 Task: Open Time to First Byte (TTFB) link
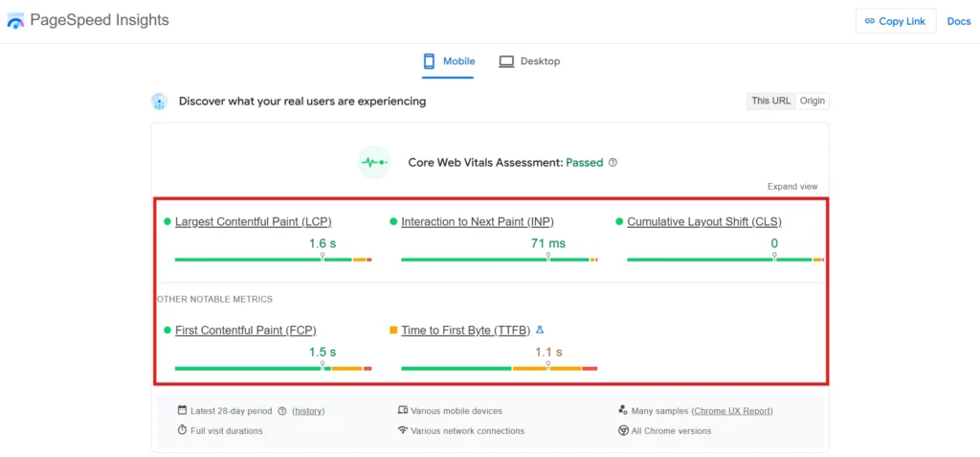click(x=466, y=331)
